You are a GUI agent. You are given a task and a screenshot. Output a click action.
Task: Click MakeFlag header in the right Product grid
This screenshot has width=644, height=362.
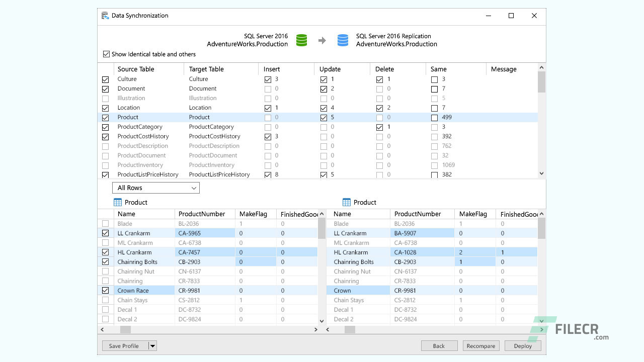(x=475, y=214)
